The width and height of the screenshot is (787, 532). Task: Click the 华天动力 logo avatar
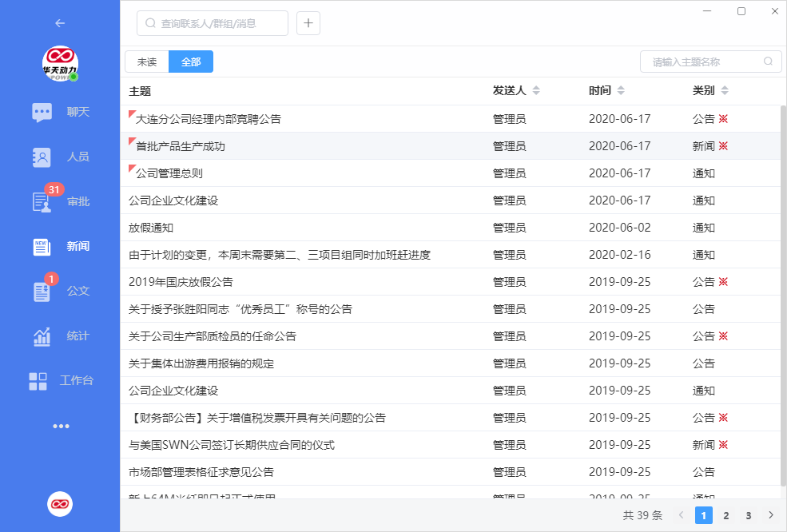60,62
